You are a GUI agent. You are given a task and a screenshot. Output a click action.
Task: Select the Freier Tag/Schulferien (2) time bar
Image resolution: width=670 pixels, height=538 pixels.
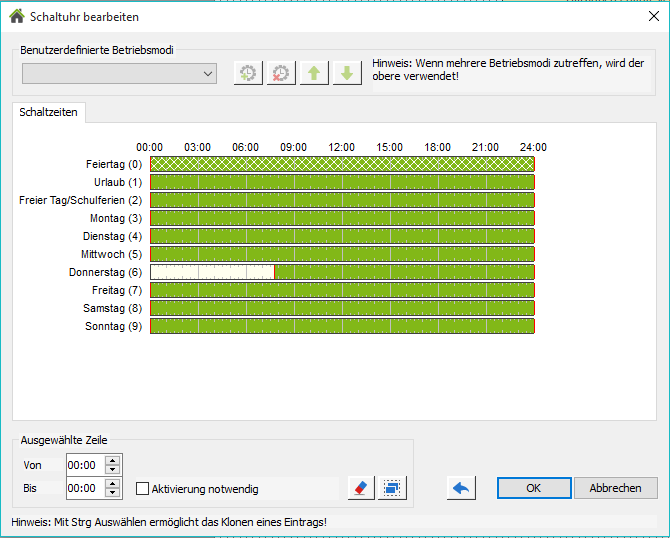342,200
